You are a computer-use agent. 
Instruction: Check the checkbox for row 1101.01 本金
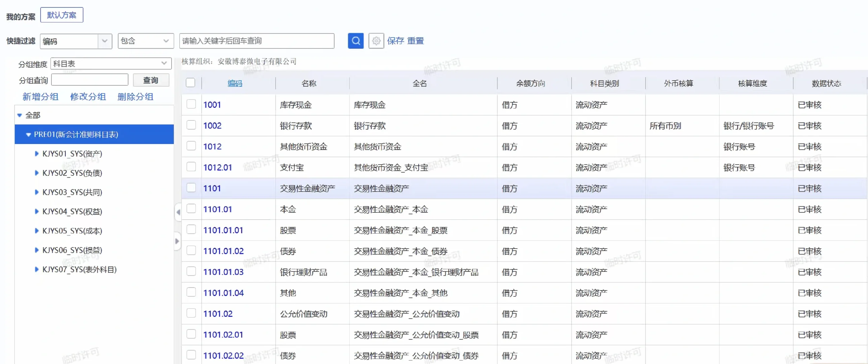pos(191,209)
